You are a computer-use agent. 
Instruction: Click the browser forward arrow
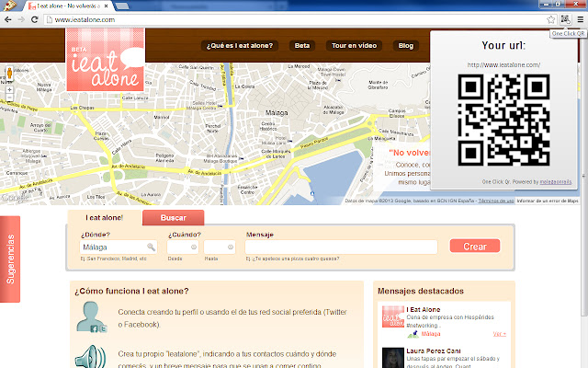(x=21, y=19)
